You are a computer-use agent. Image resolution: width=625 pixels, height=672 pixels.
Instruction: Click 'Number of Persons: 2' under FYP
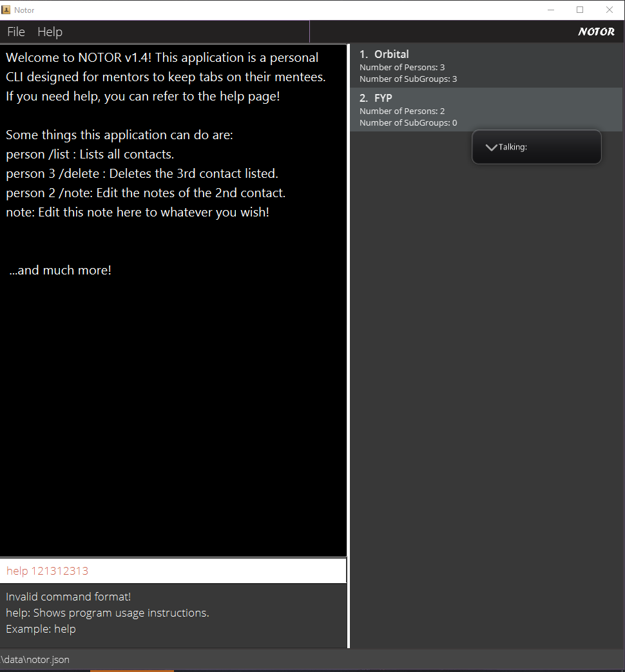402,111
